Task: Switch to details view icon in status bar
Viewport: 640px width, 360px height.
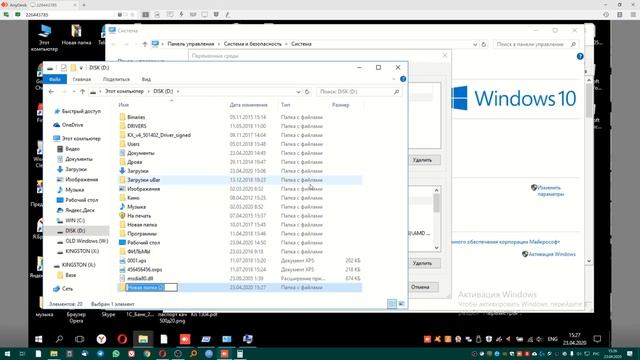Action: 392,304
